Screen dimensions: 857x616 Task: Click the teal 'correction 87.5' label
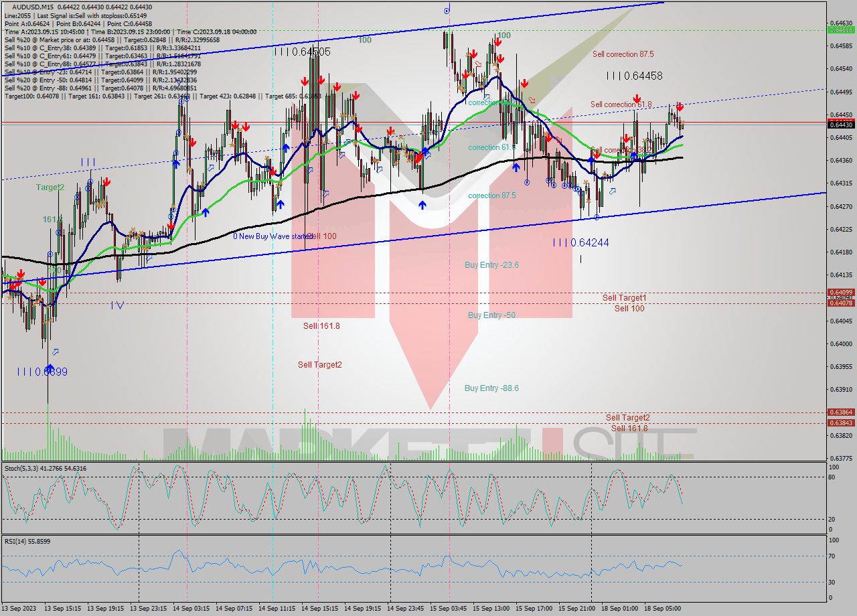pos(491,196)
